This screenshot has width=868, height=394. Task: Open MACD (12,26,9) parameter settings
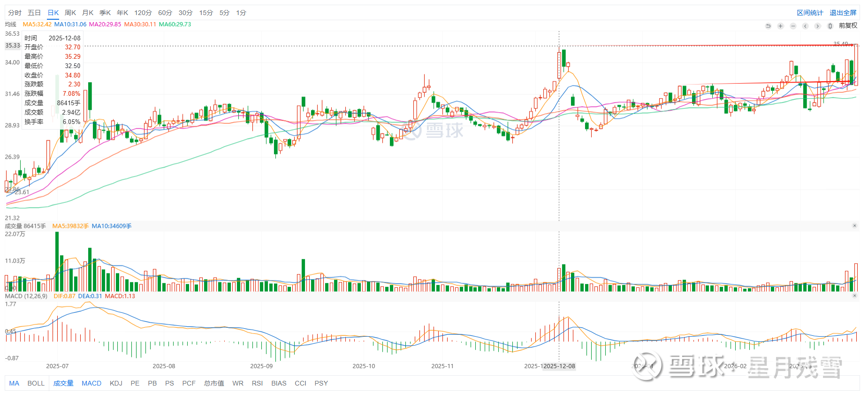click(26, 296)
